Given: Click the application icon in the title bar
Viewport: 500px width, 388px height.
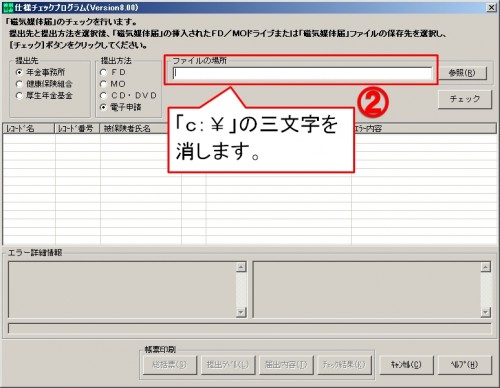Looking at the screenshot, I should pos(7,8).
